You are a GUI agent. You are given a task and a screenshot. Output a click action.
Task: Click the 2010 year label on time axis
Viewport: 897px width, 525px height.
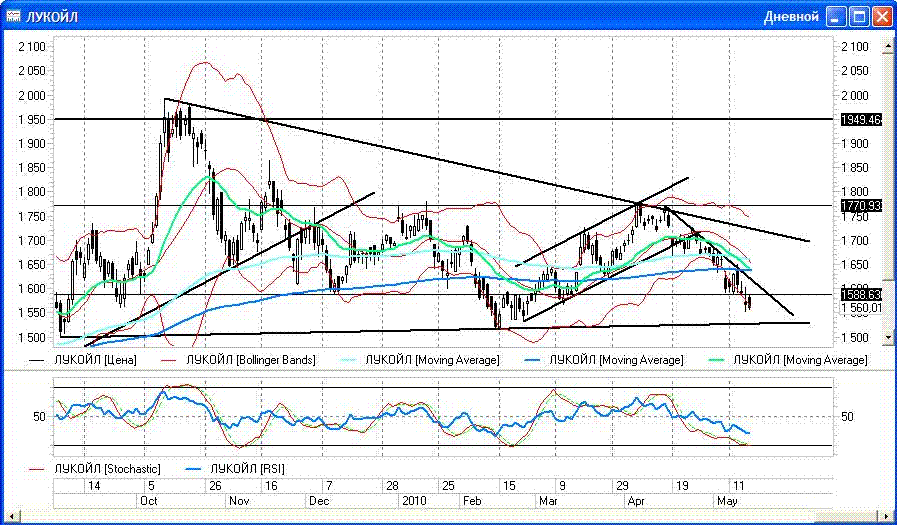tap(414, 501)
